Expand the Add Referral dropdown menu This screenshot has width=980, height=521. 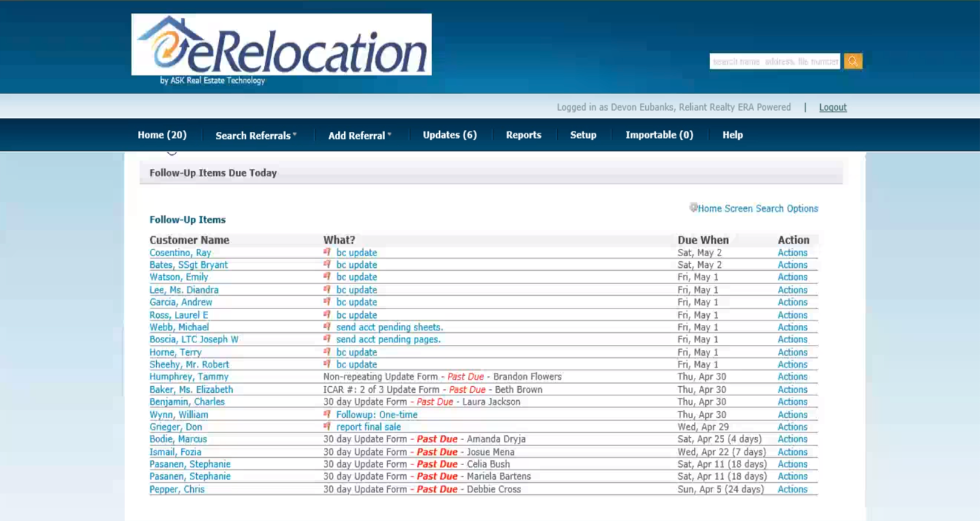pyautogui.click(x=360, y=135)
